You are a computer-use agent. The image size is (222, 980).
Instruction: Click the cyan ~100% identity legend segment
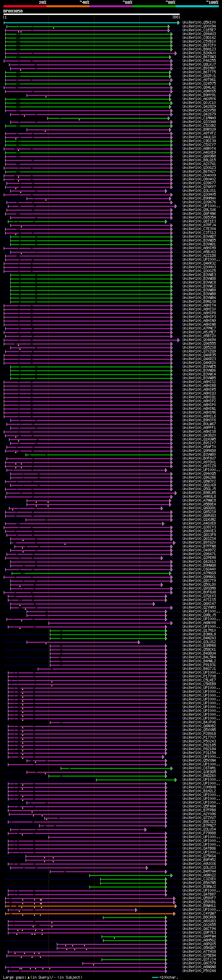[197, 6]
